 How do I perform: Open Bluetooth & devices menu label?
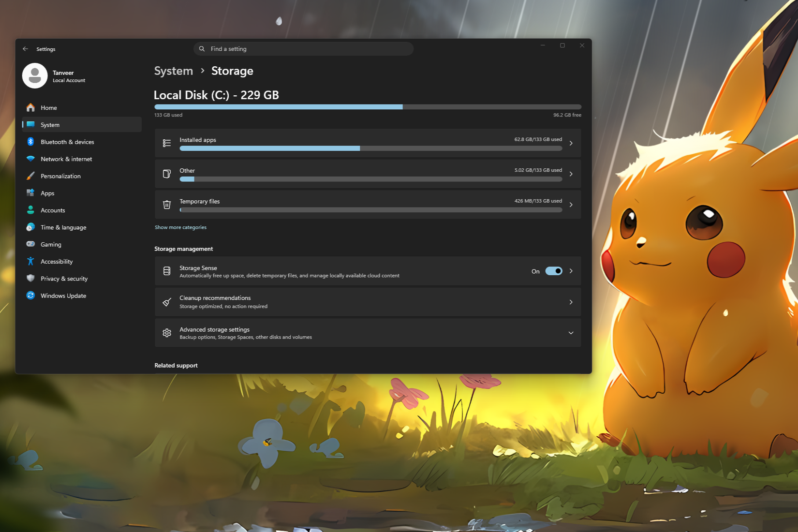[67, 142]
